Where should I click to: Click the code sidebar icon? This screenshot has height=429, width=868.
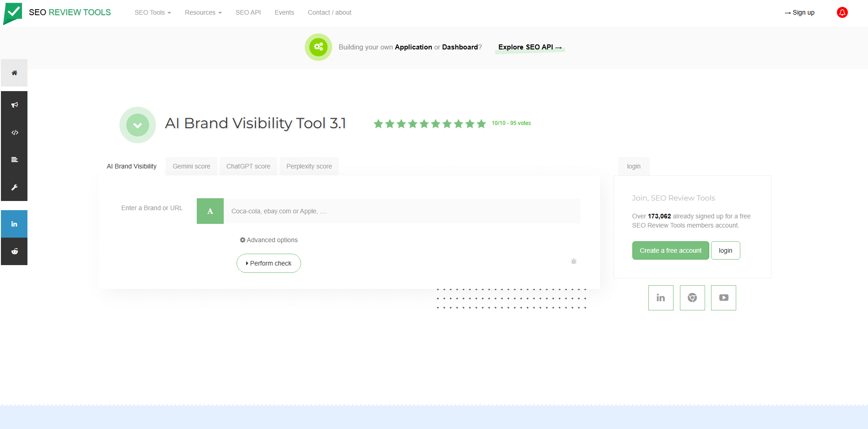pyautogui.click(x=14, y=132)
